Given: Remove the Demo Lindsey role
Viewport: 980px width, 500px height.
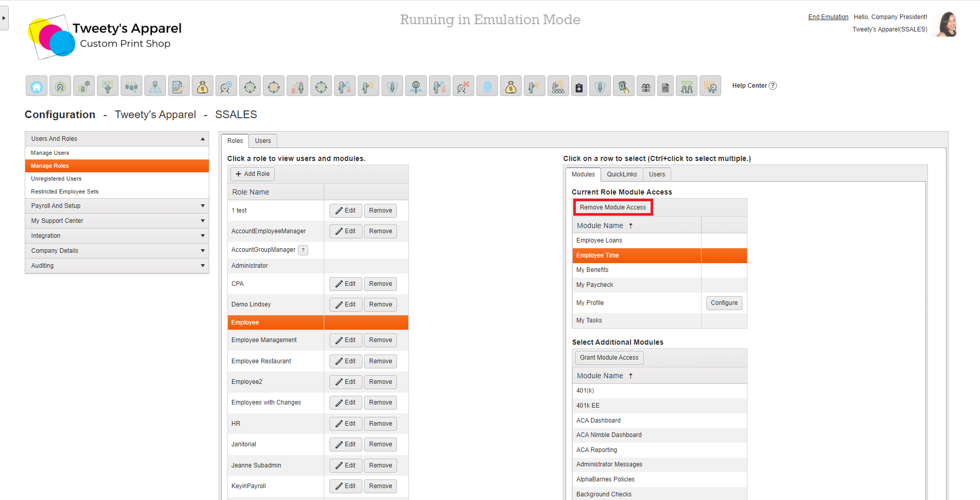Looking at the screenshot, I should [380, 304].
